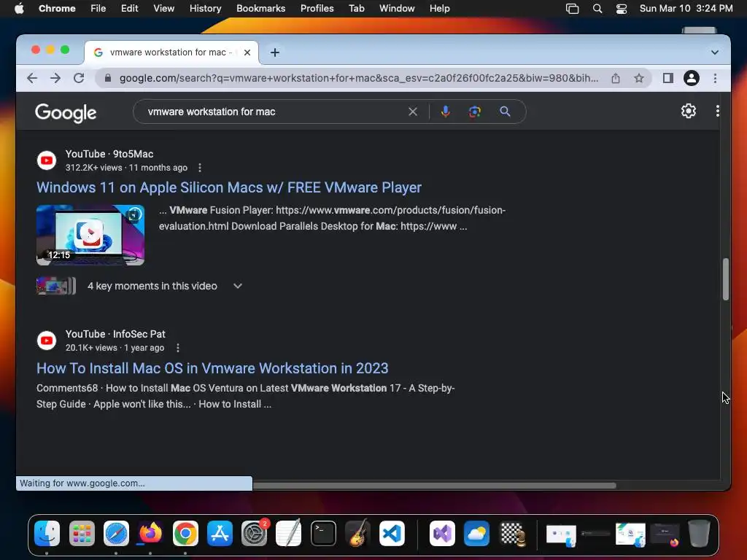Open the Trash in the Dock
The width and height of the screenshot is (747, 560).
(x=699, y=533)
